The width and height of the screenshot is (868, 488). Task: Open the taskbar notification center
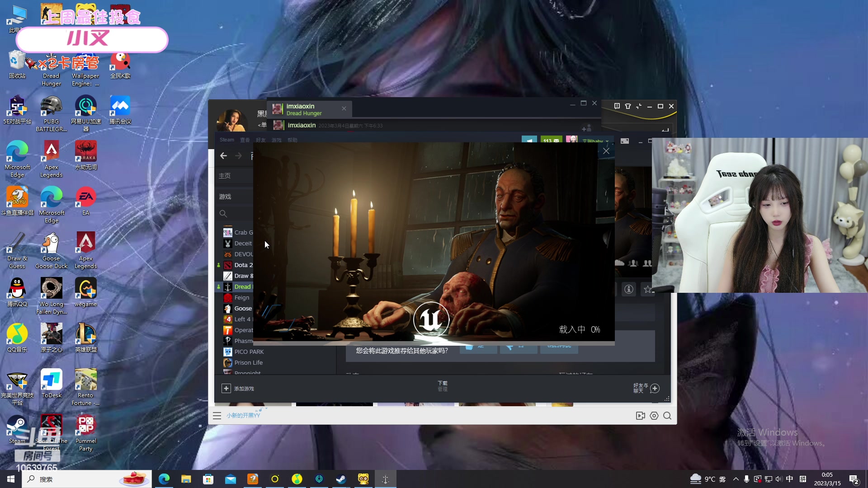pyautogui.click(x=854, y=479)
